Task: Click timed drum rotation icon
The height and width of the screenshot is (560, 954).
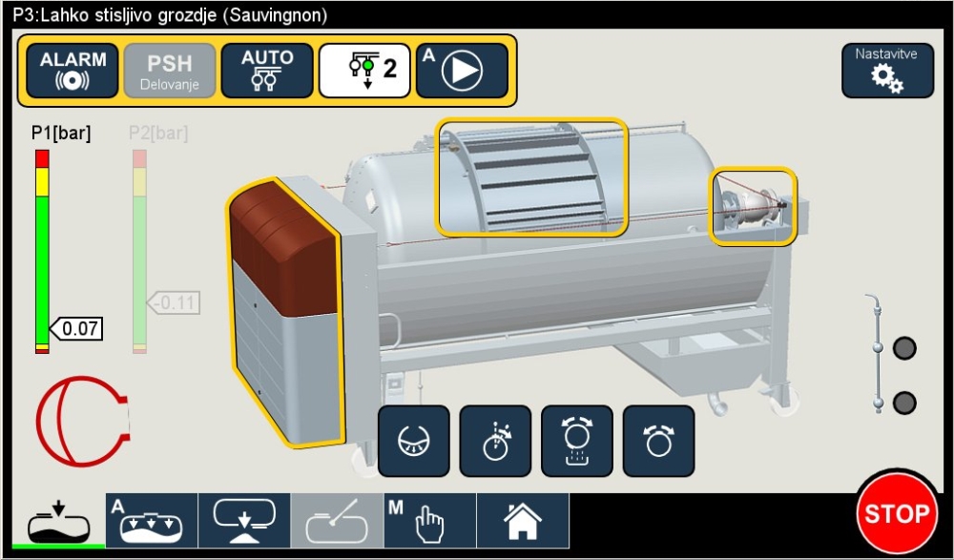Action: coord(496,441)
